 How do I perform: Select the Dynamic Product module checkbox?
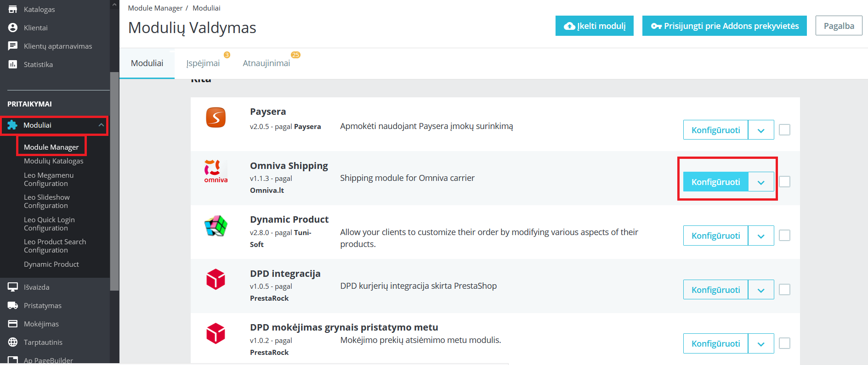point(785,236)
